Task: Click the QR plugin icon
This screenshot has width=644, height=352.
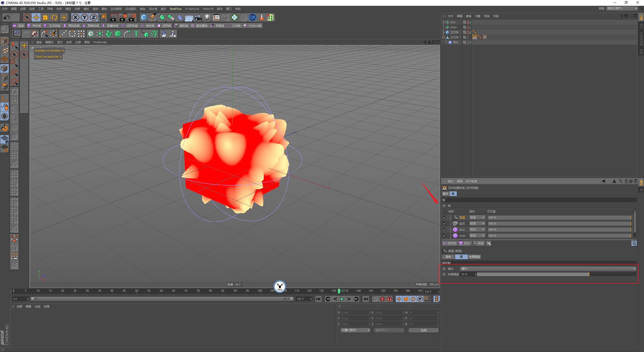Action: pos(252,17)
